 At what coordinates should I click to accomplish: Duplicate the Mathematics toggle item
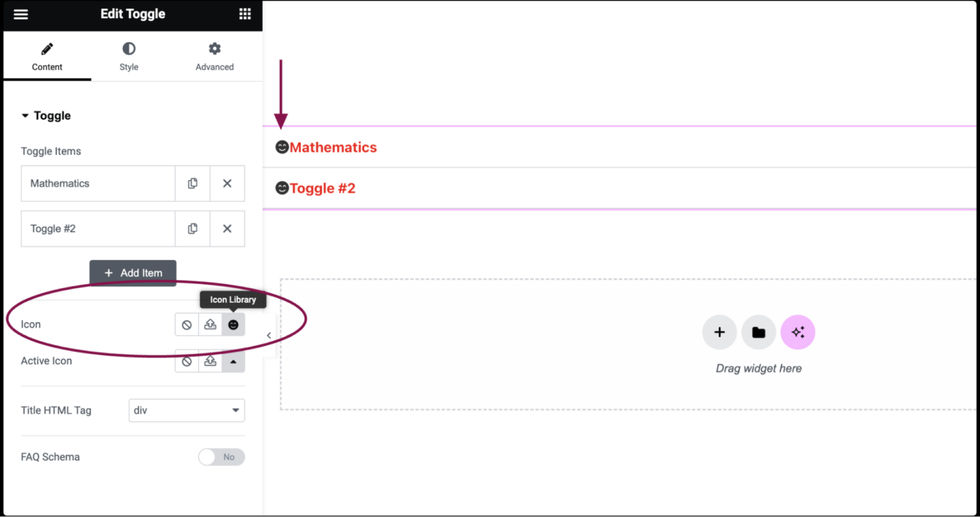pos(193,183)
